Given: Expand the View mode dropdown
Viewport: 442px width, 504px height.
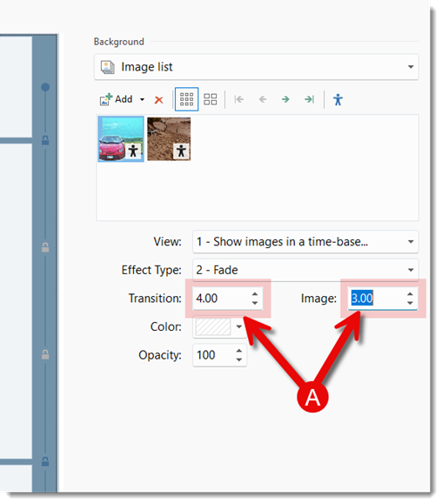Looking at the screenshot, I should click(305, 241).
